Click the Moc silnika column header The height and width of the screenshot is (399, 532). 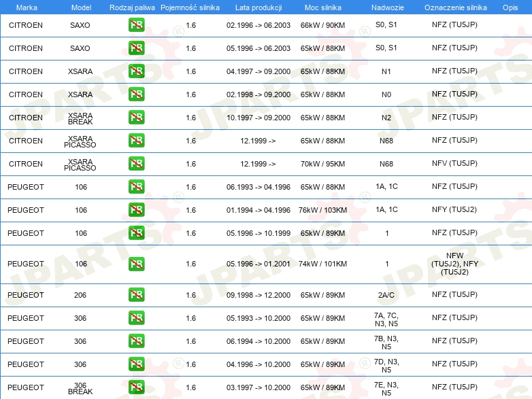323,7
